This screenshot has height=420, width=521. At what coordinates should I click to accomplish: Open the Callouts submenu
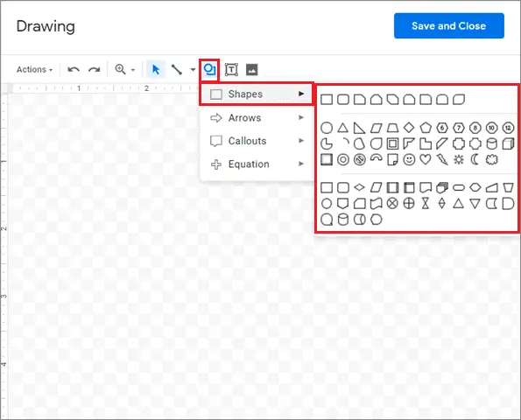tap(257, 141)
